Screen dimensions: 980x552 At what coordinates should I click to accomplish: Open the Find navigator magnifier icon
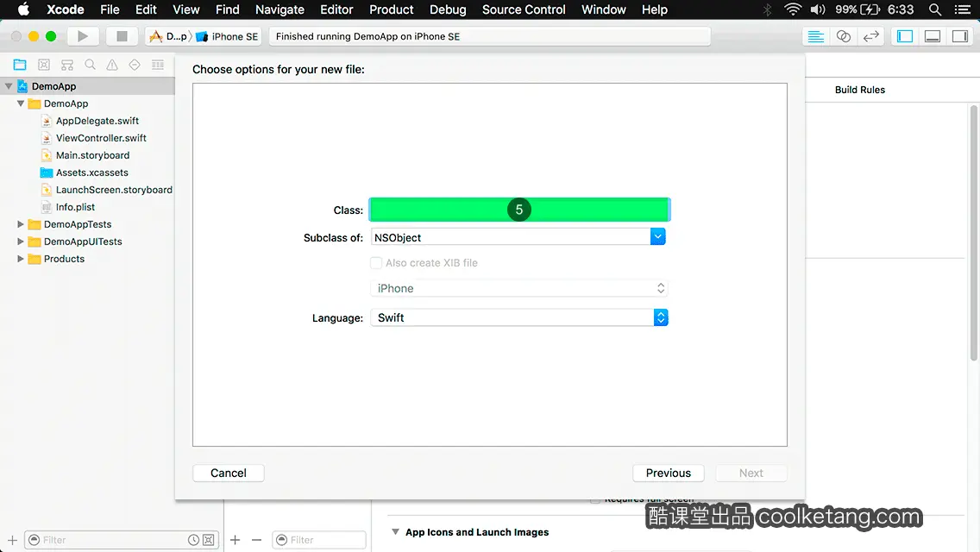[x=90, y=65]
